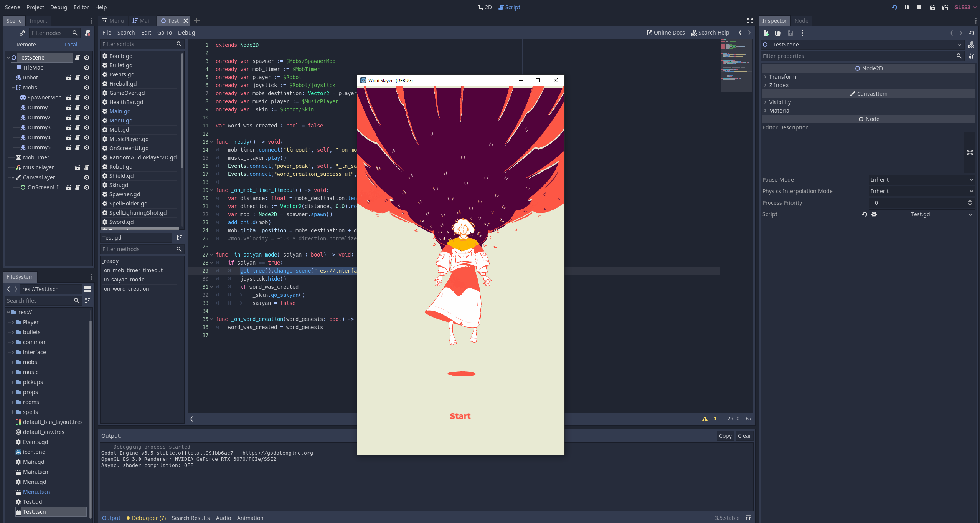Click toggle split mode FileSystem icon
The width and height of the screenshot is (980, 523).
click(87, 289)
